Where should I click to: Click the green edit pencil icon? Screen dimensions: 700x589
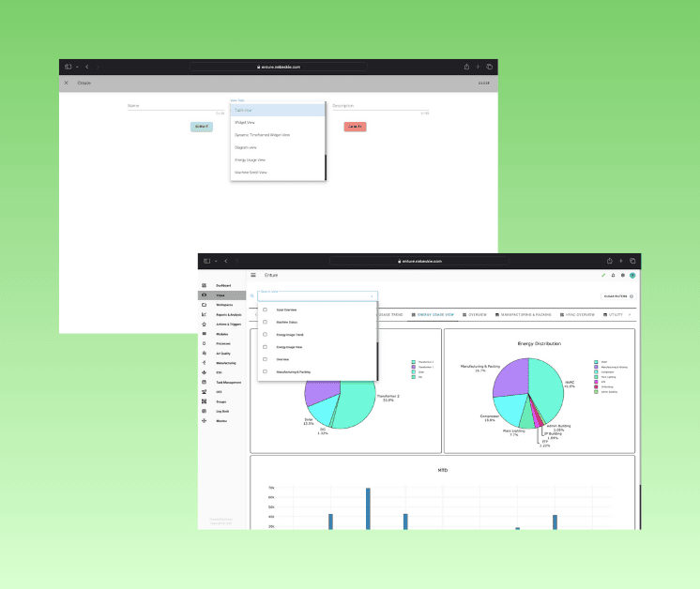[603, 276]
